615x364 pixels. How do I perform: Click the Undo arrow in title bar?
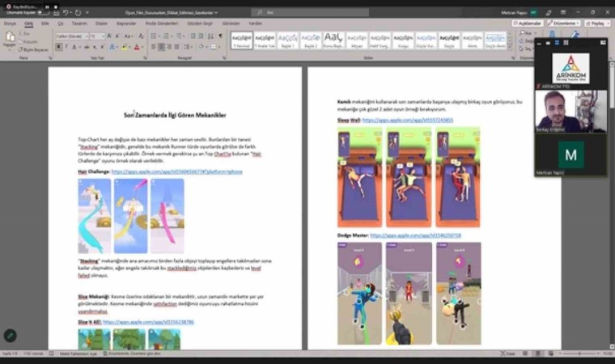[66, 12]
